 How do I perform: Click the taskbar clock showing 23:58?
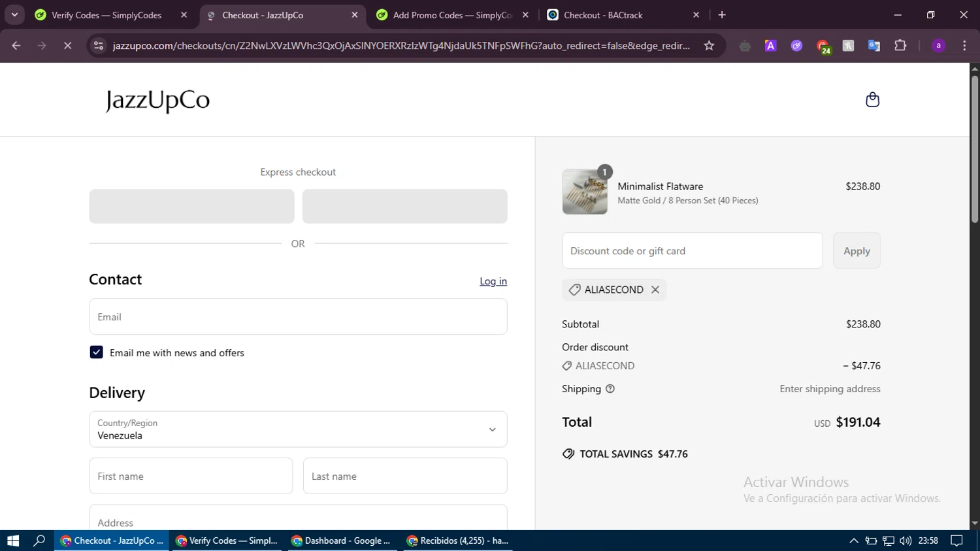point(928,541)
